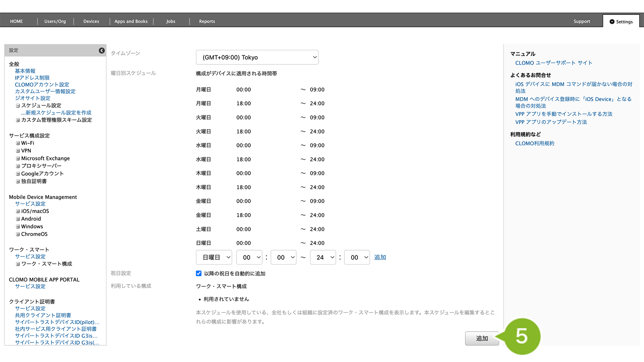The width and height of the screenshot is (644, 362).
Task: Expand the Microsoft Exchange node
Action: click(x=18, y=159)
